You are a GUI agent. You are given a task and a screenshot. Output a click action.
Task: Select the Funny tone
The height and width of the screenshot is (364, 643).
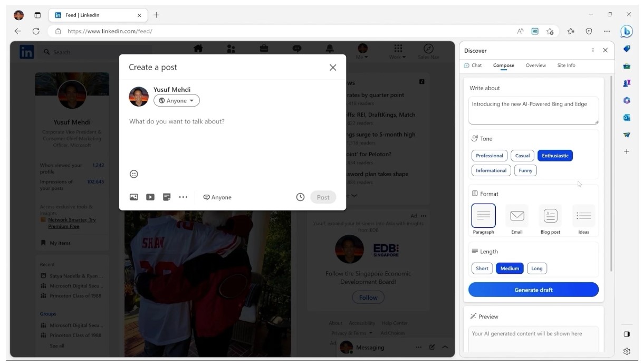525,170
